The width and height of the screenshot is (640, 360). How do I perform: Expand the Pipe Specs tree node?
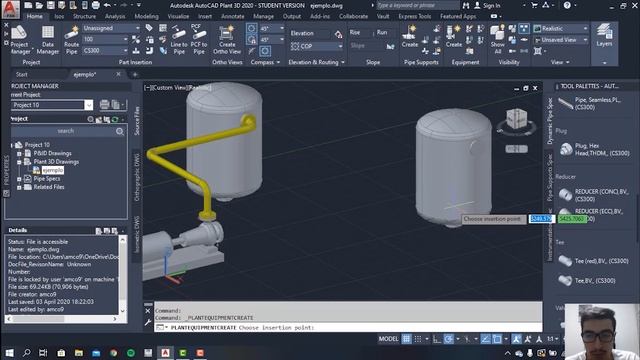coord(19,179)
